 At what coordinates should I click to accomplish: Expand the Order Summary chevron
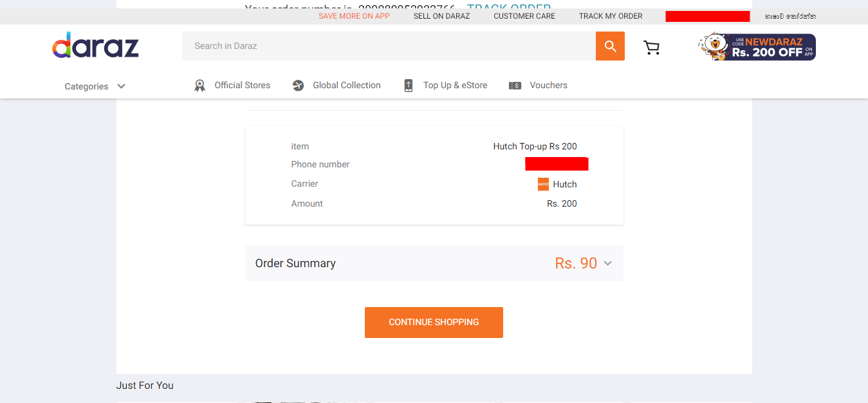pos(607,263)
